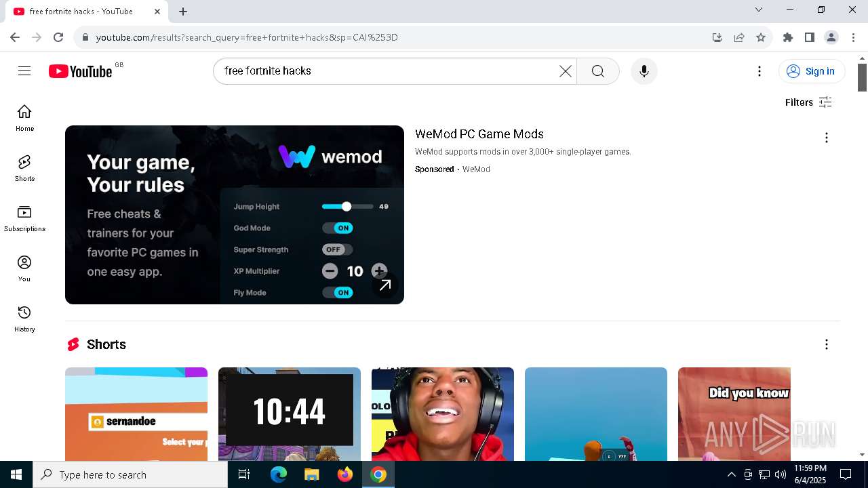Open File Explorer from taskbar
The image size is (868, 488).
tap(311, 474)
